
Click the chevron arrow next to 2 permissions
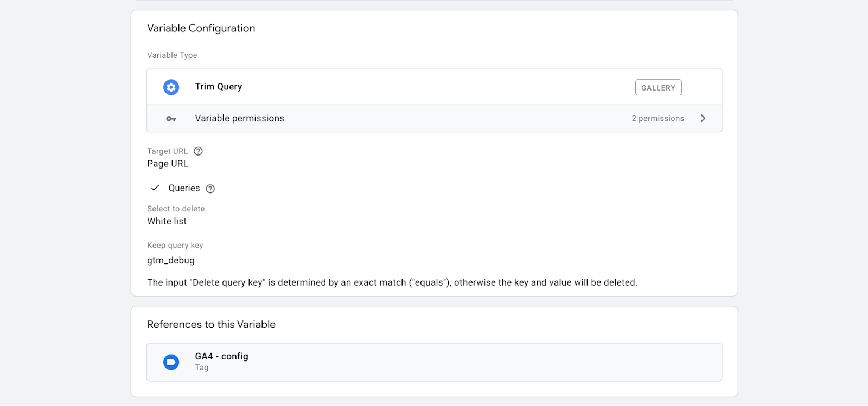coord(703,118)
